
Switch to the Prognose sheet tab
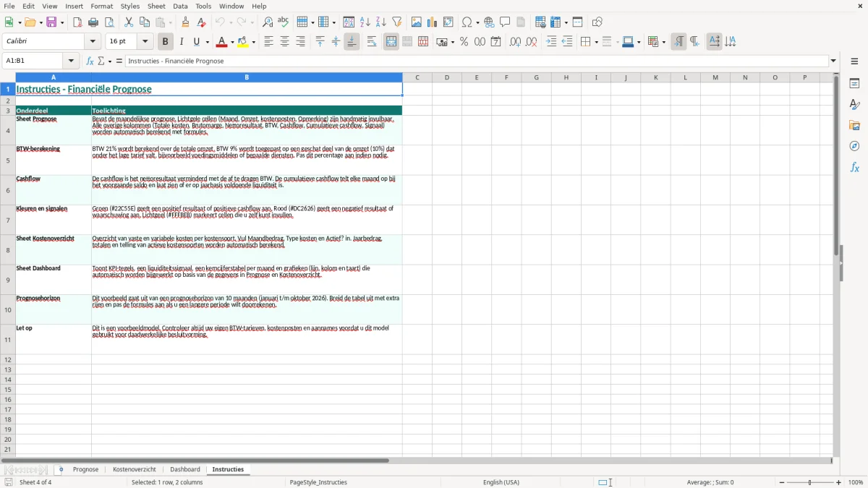pyautogui.click(x=85, y=470)
